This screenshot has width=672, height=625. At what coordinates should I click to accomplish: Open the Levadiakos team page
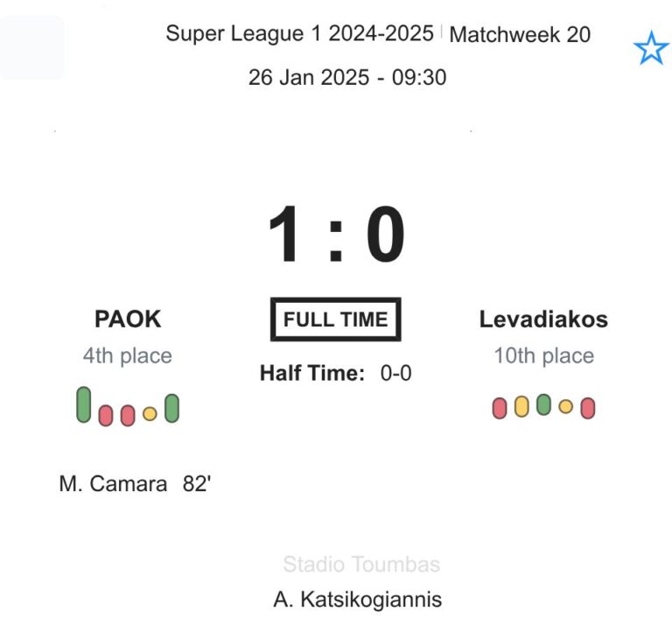click(x=543, y=320)
